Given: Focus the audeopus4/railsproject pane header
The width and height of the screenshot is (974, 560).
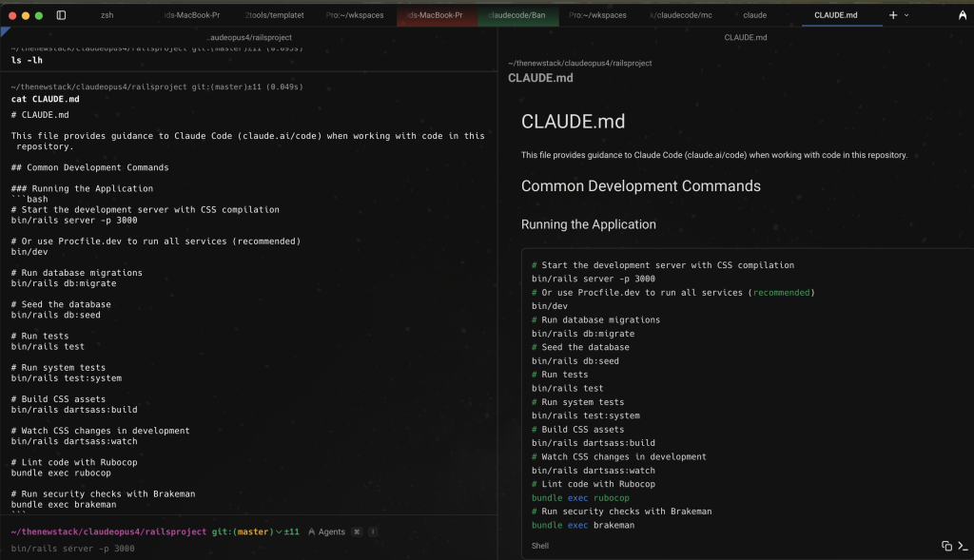Looking at the screenshot, I should (x=249, y=37).
